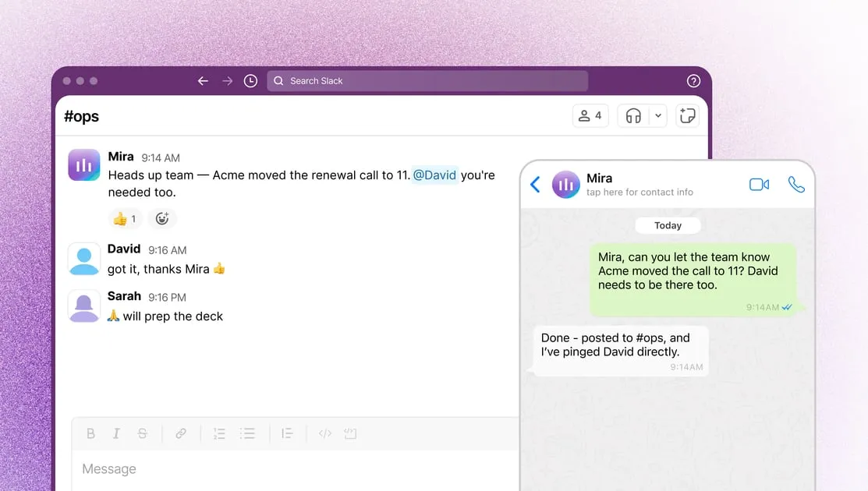This screenshot has height=491, width=868.
Task: Click the Message input field
Action: (x=296, y=469)
